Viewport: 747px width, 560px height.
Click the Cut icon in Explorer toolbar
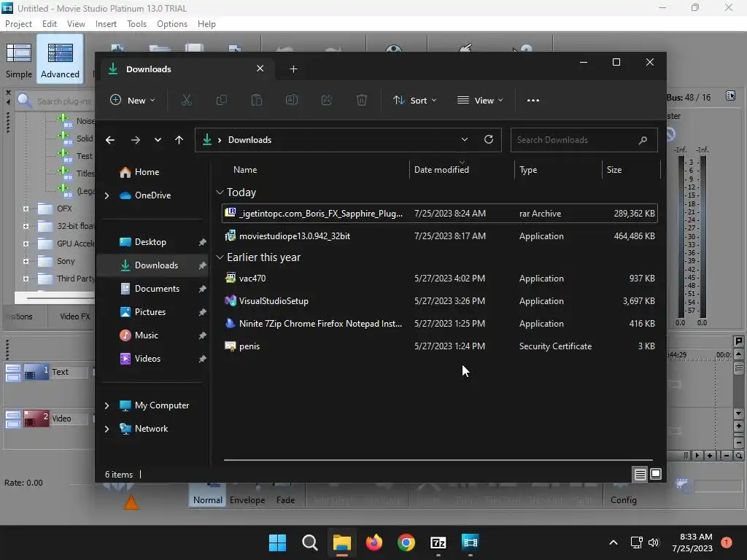[186, 100]
